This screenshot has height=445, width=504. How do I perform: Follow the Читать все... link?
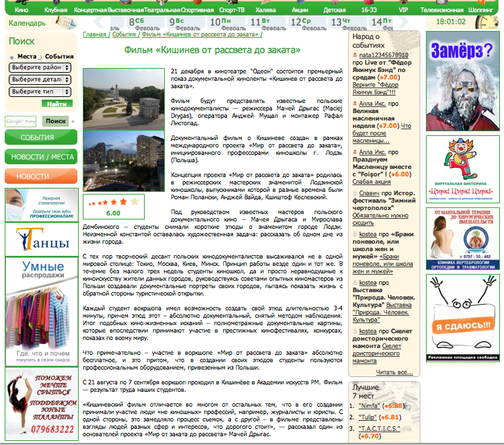[x=394, y=372]
